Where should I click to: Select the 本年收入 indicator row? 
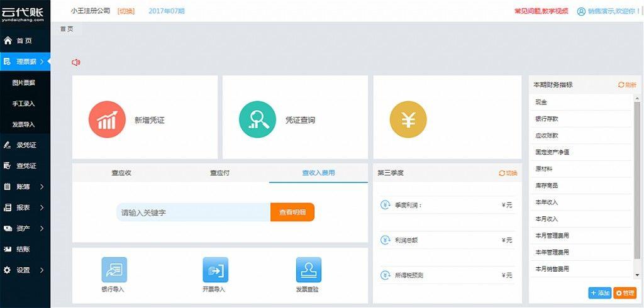pos(582,202)
